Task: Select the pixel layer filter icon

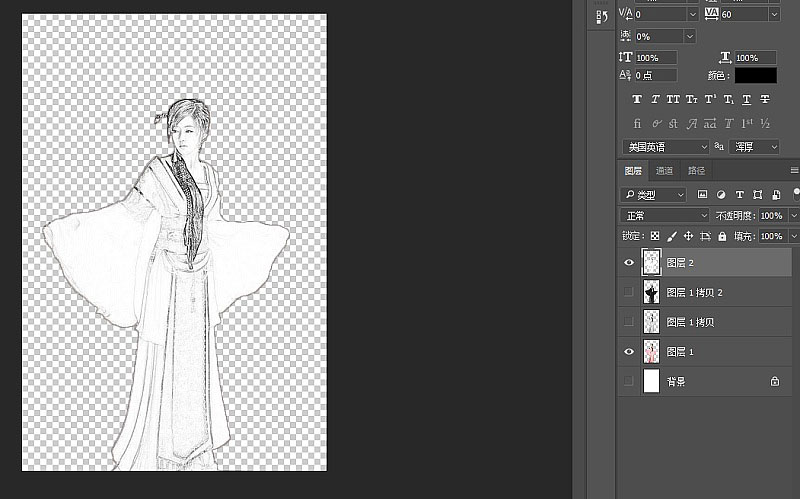Action: 702,194
